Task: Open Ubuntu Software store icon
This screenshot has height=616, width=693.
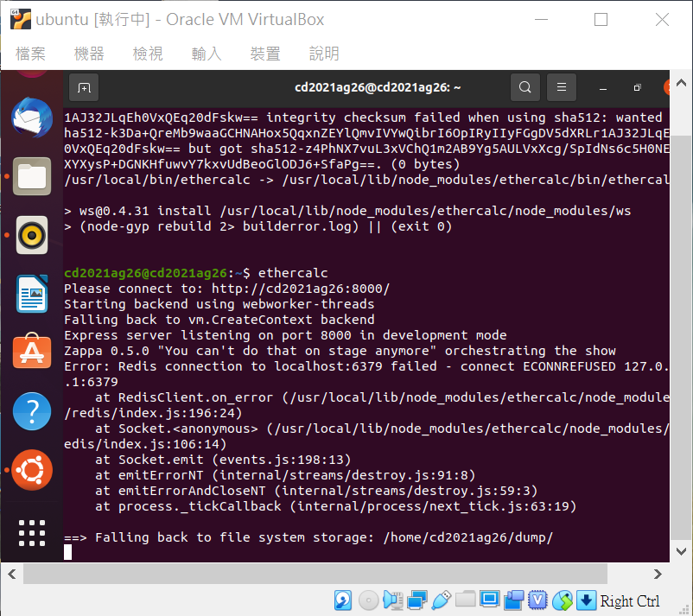Action: pos(32,352)
